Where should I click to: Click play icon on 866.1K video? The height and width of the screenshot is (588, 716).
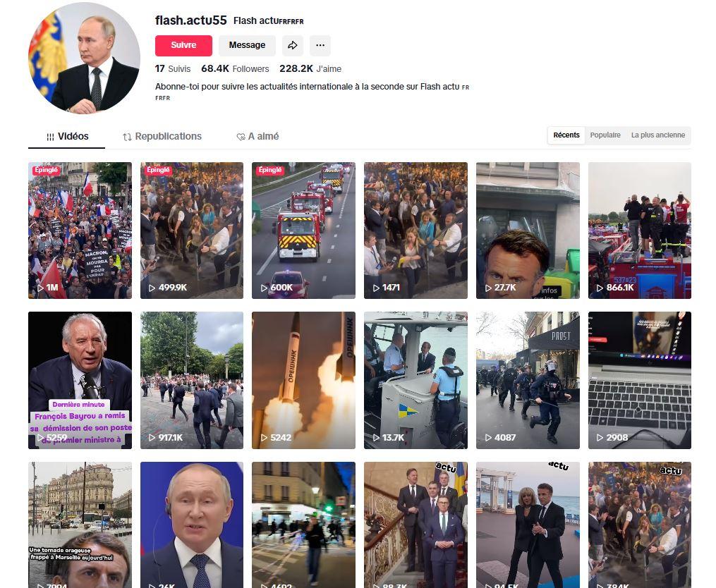pos(600,288)
